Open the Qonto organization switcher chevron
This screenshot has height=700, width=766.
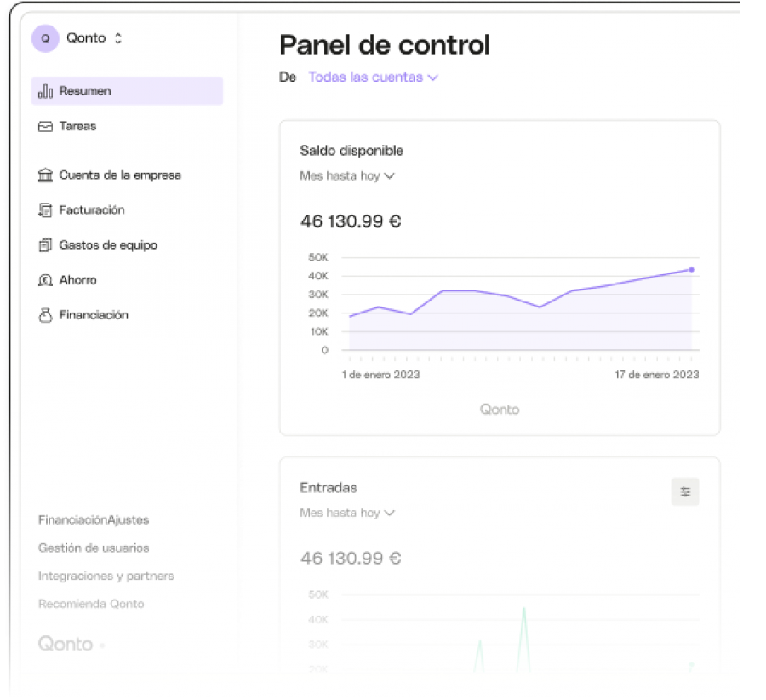[x=118, y=38]
